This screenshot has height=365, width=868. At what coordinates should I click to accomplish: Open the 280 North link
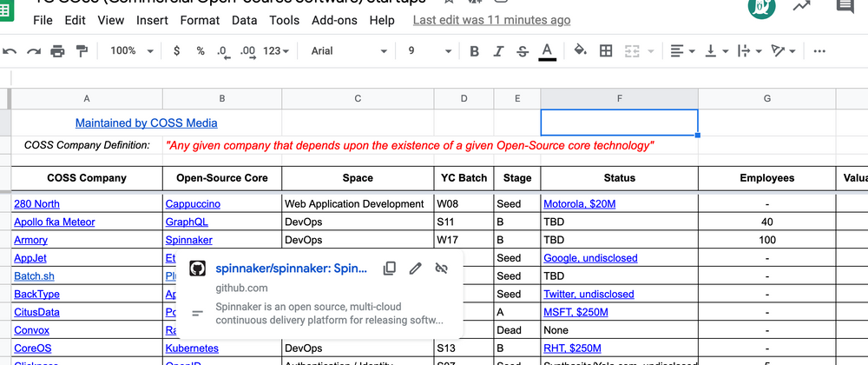coord(36,204)
